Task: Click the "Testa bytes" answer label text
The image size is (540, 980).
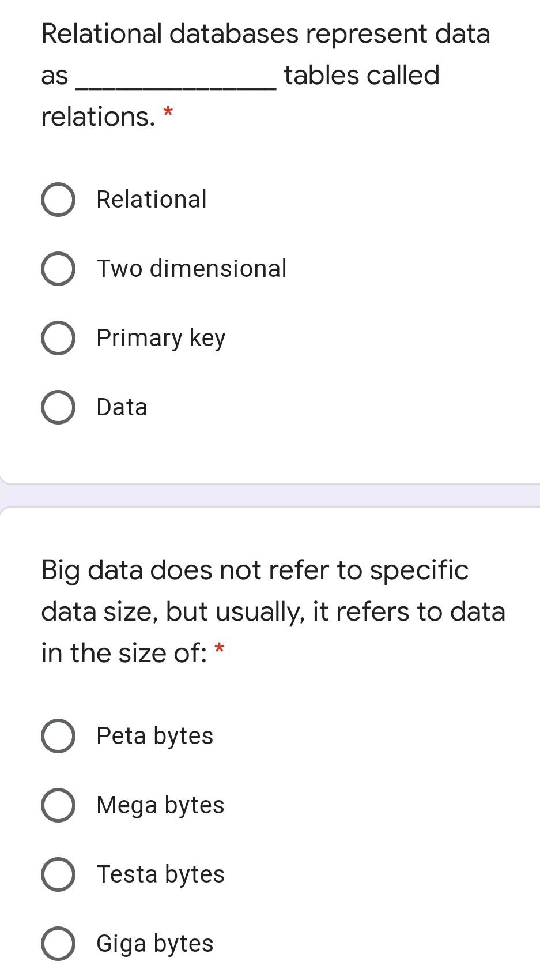Action: pos(160,874)
